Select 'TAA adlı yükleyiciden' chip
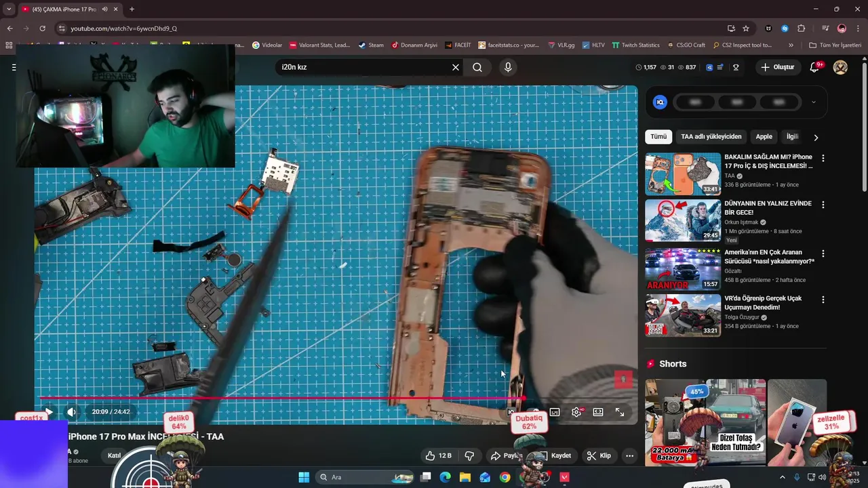 [x=711, y=136]
